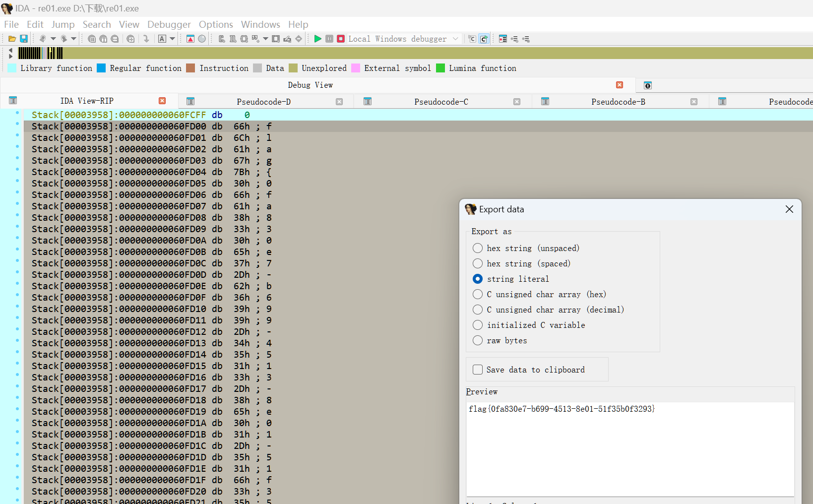Open the Local Windows debugger dropdown
Image resolution: width=813 pixels, height=504 pixels.
[x=455, y=39]
